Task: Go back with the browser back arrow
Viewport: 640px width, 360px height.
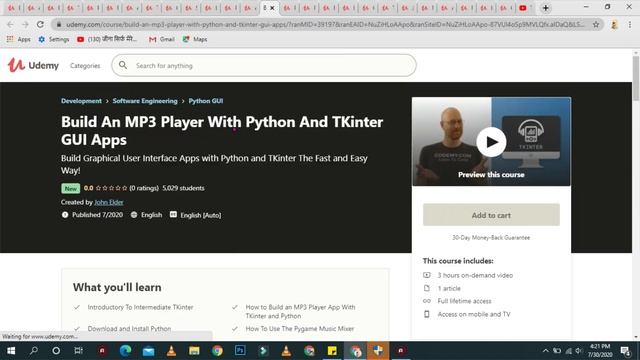Action: click(x=10, y=24)
